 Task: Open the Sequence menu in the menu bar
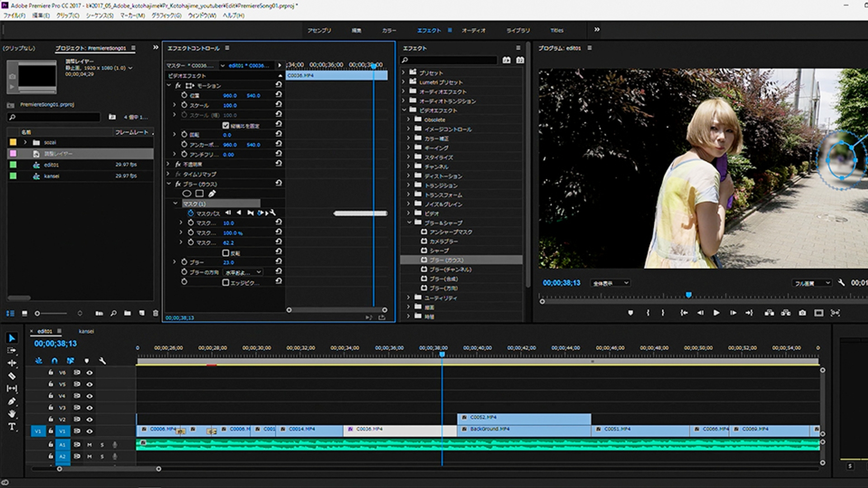[99, 15]
